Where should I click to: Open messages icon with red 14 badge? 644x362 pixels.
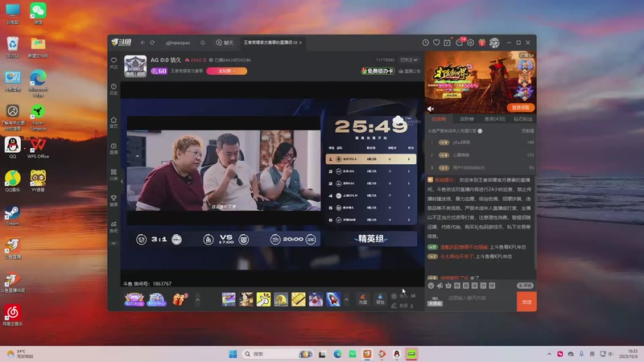tap(460, 43)
